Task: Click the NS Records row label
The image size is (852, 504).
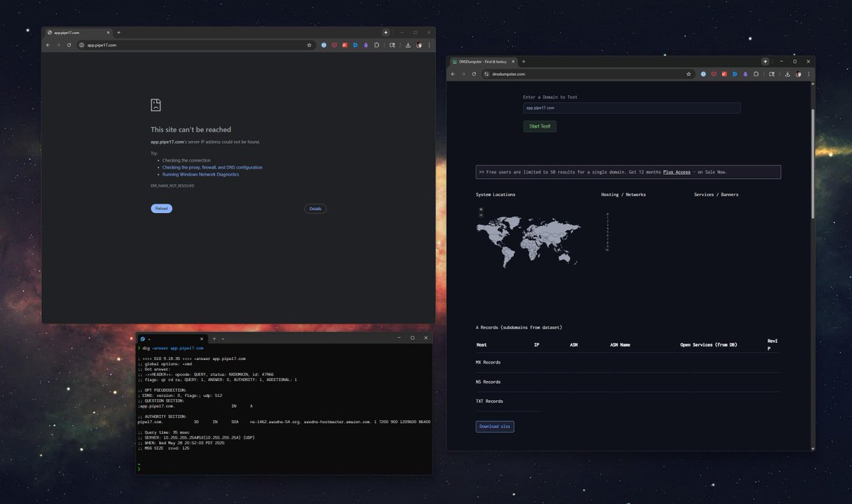Action: [x=488, y=382]
